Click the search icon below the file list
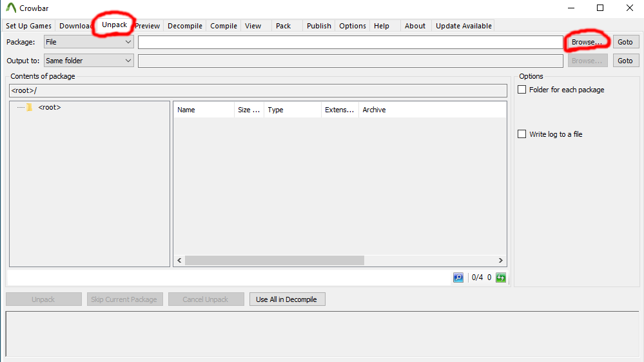The width and height of the screenshot is (644, 362). click(458, 277)
